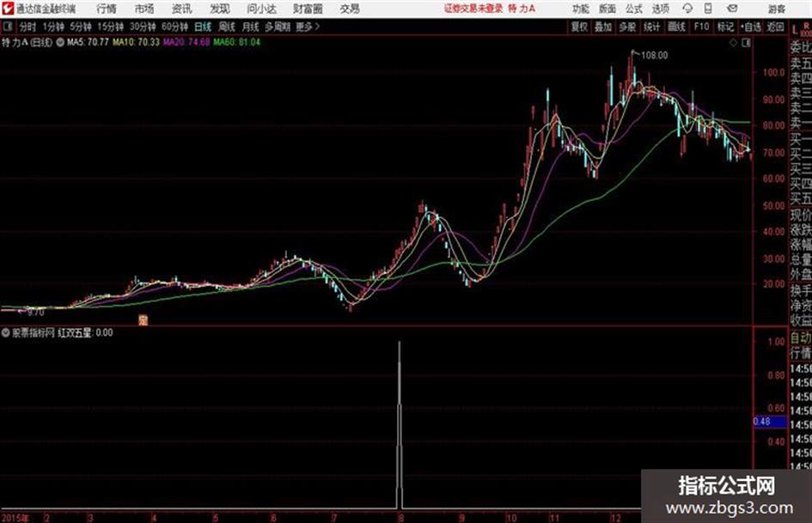Click the 复权 toolbar button
The height and width of the screenshot is (523, 812).
[x=579, y=27]
